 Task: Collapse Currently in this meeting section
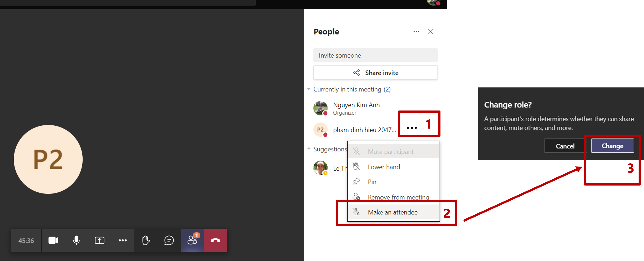(x=309, y=89)
